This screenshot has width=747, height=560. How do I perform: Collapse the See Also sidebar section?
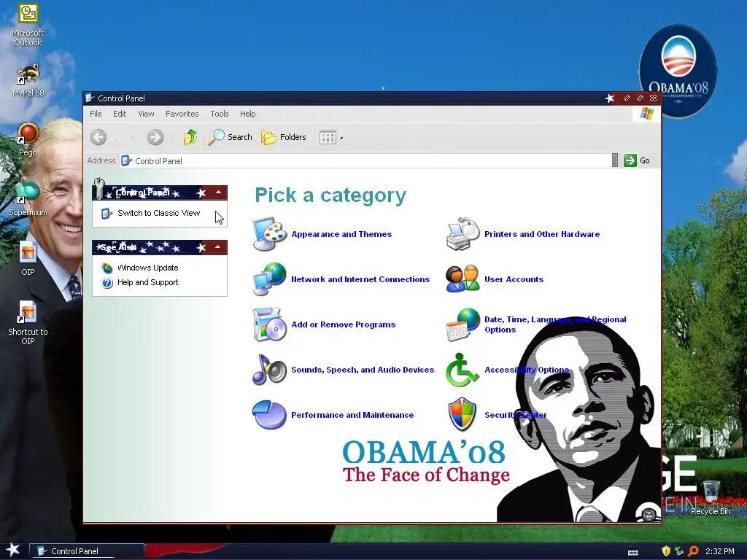(x=217, y=246)
